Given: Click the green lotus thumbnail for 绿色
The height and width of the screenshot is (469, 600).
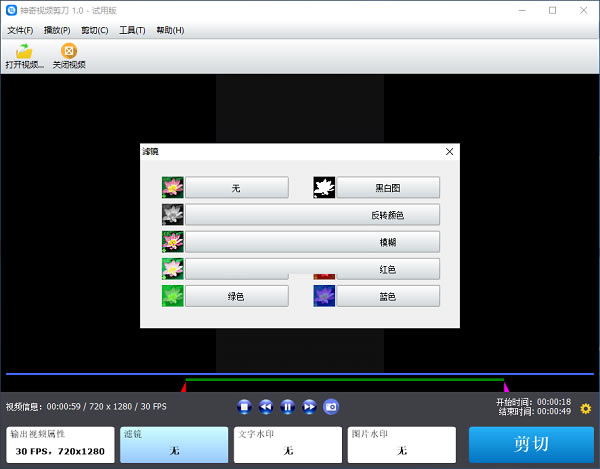Looking at the screenshot, I should coord(173,296).
